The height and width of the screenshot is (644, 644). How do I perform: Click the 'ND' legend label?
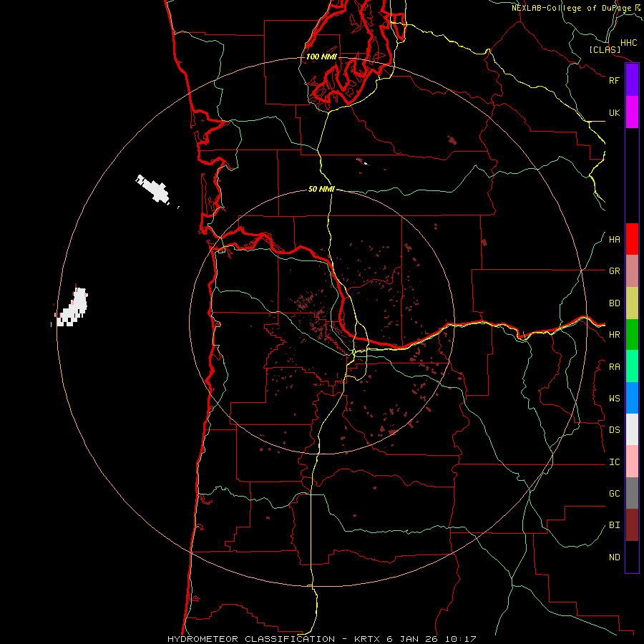(614, 557)
